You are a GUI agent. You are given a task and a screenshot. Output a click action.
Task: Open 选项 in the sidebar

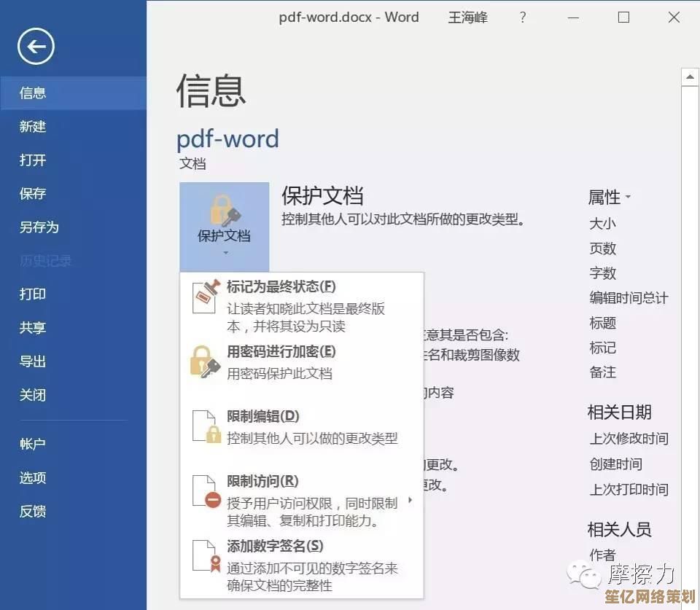point(73,478)
